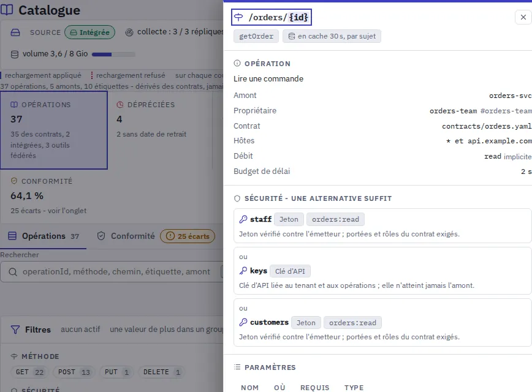Click the 25 écarts warning badge

(x=188, y=236)
